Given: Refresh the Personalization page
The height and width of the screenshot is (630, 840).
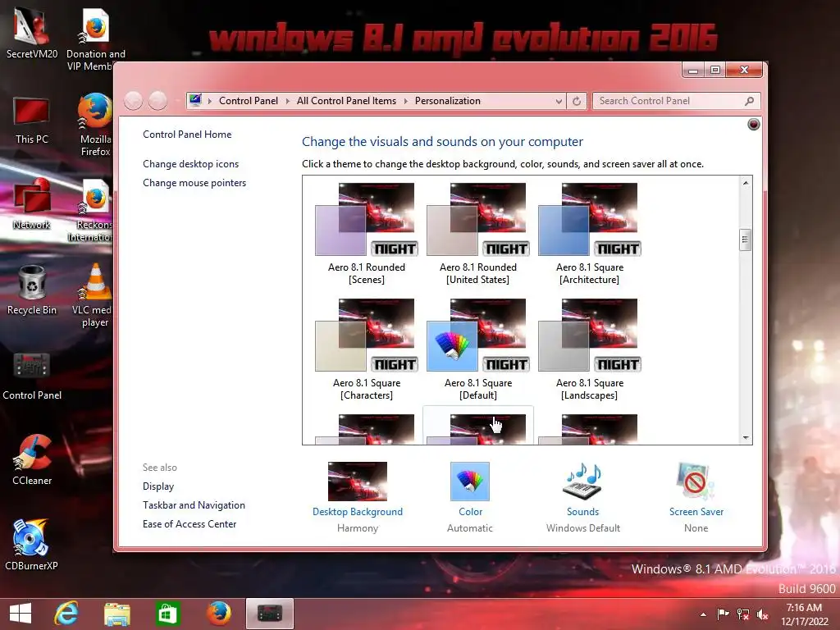Looking at the screenshot, I should point(577,101).
